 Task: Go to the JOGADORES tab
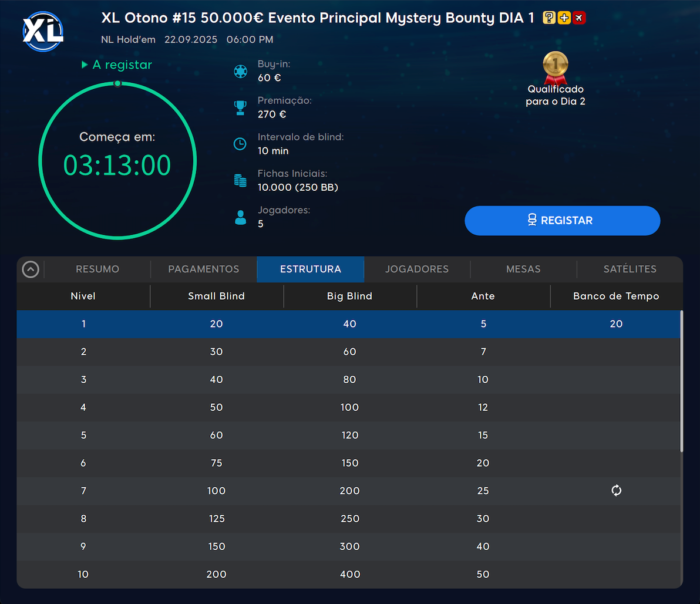tap(417, 269)
